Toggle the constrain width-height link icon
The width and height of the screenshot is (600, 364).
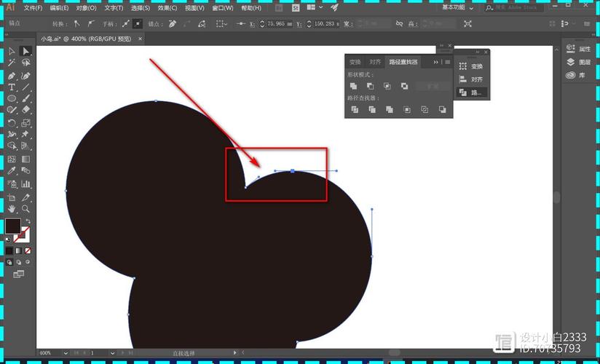400,24
